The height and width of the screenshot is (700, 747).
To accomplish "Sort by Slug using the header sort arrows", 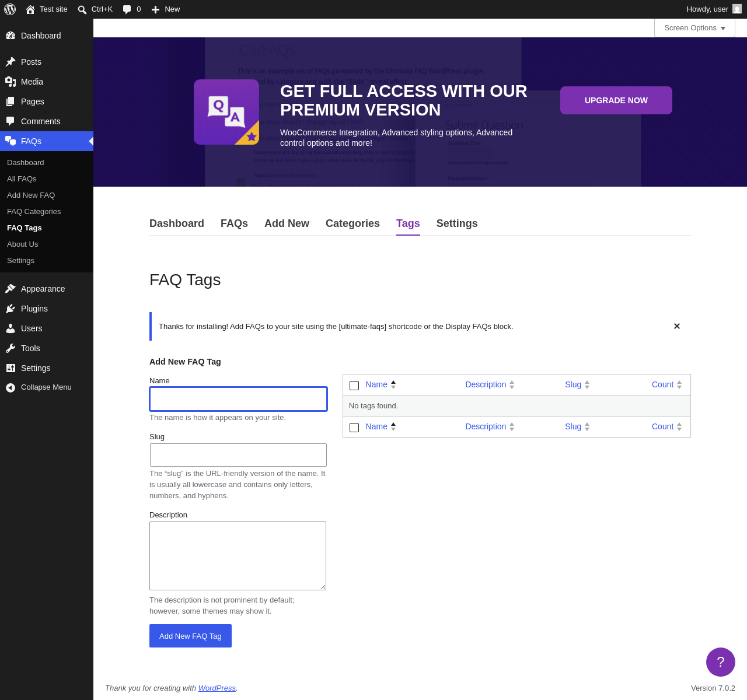I will click(x=587, y=385).
